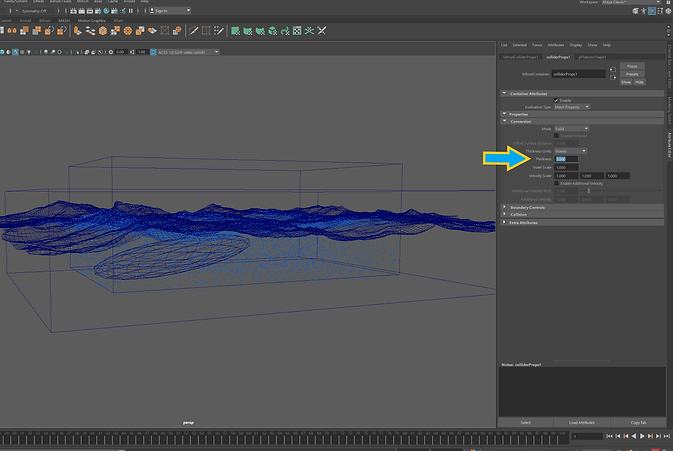This screenshot has height=451, width=673.
Task: Click the orange target-circle shelf icon
Action: point(127,31)
